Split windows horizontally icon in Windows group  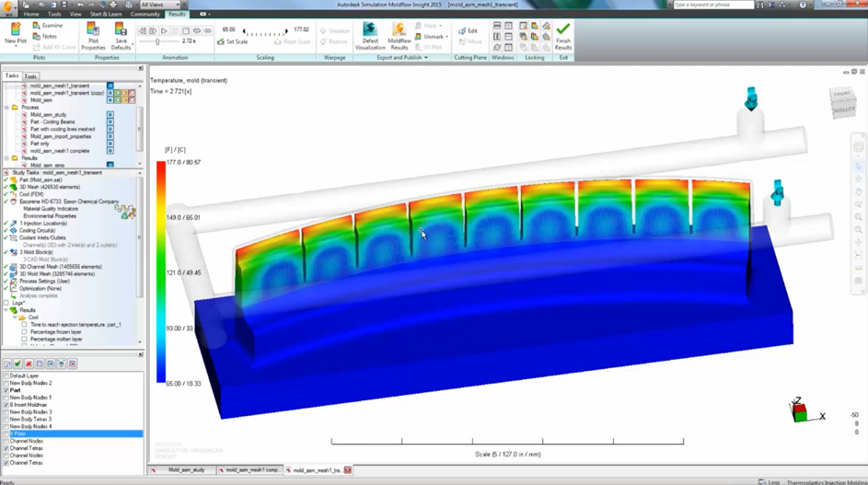[496, 26]
